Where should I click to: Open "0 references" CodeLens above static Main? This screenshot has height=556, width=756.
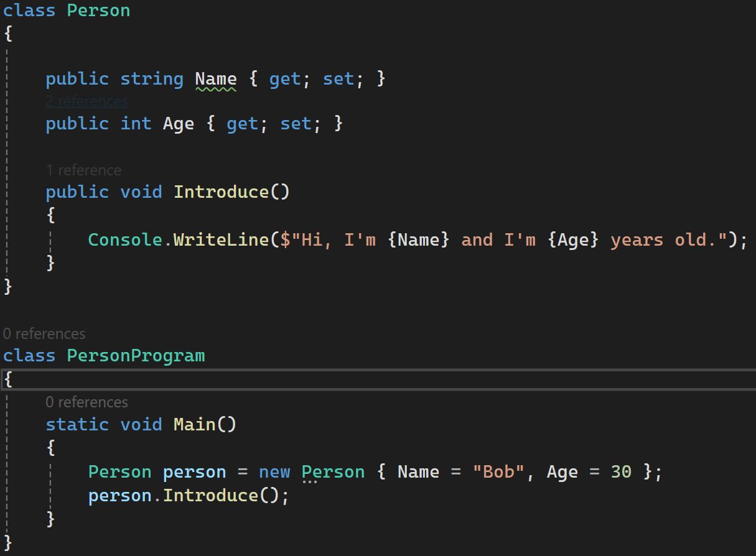(86, 402)
